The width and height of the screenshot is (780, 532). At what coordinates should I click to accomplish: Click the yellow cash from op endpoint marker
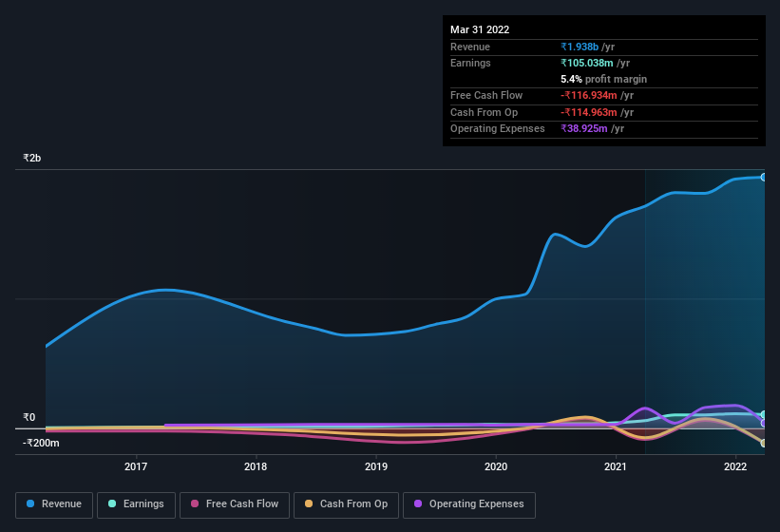click(764, 443)
